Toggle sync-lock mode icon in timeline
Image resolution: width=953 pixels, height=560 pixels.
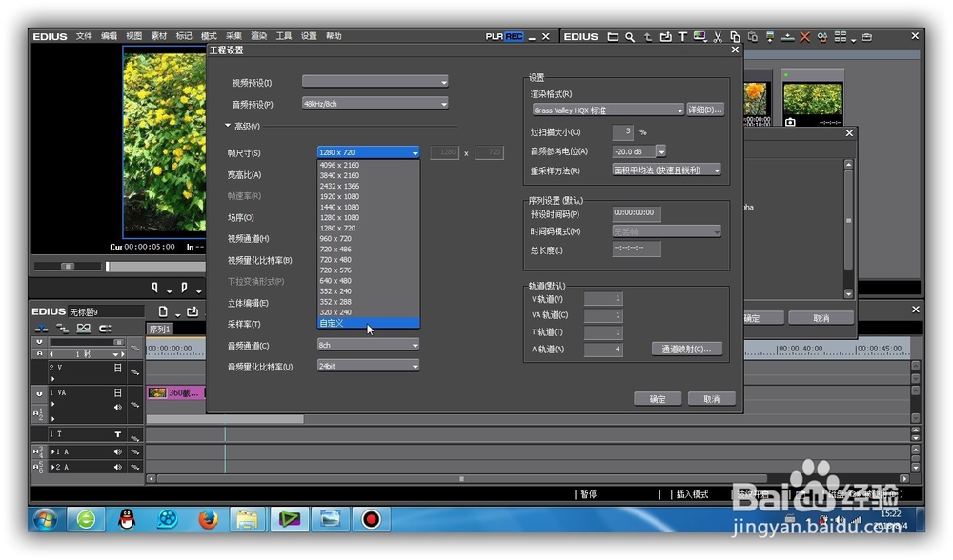(x=62, y=329)
